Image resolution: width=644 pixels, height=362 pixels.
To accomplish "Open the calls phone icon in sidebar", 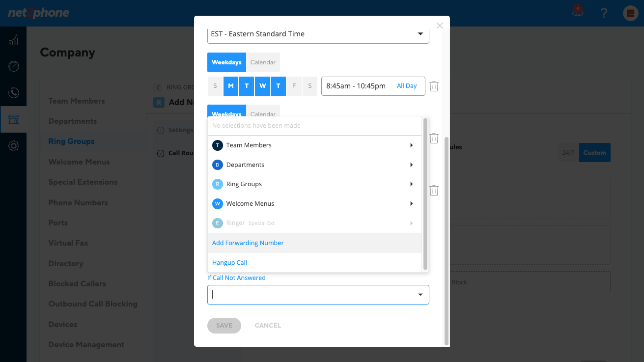I will (x=13, y=92).
